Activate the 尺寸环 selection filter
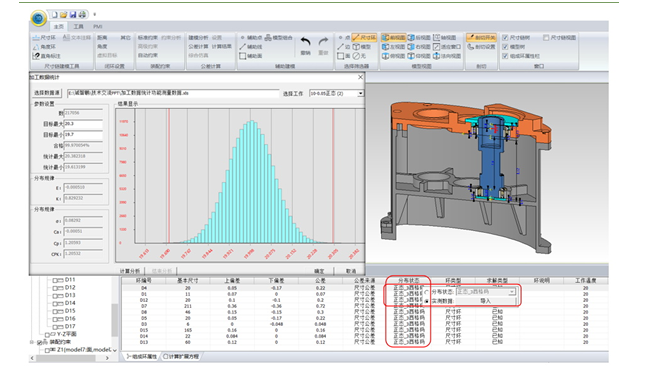The height and width of the screenshot is (370, 645). tap(364, 37)
